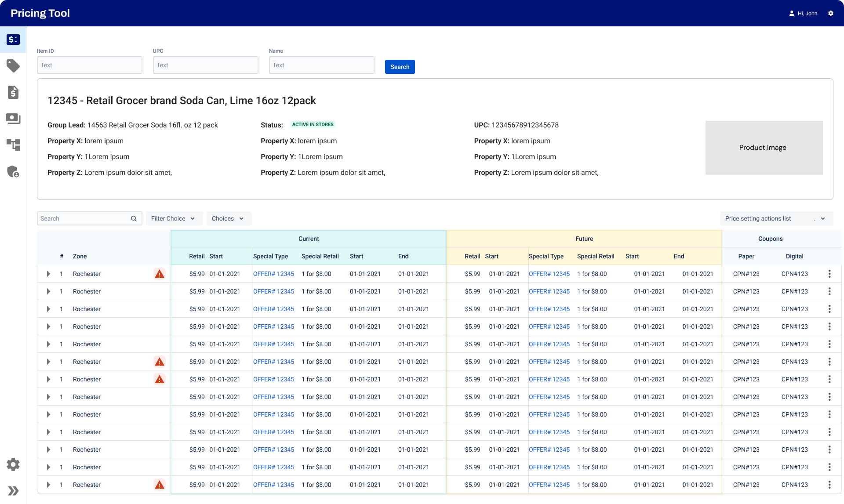Click Special Type header under Current
The image size is (844, 504).
coord(270,256)
